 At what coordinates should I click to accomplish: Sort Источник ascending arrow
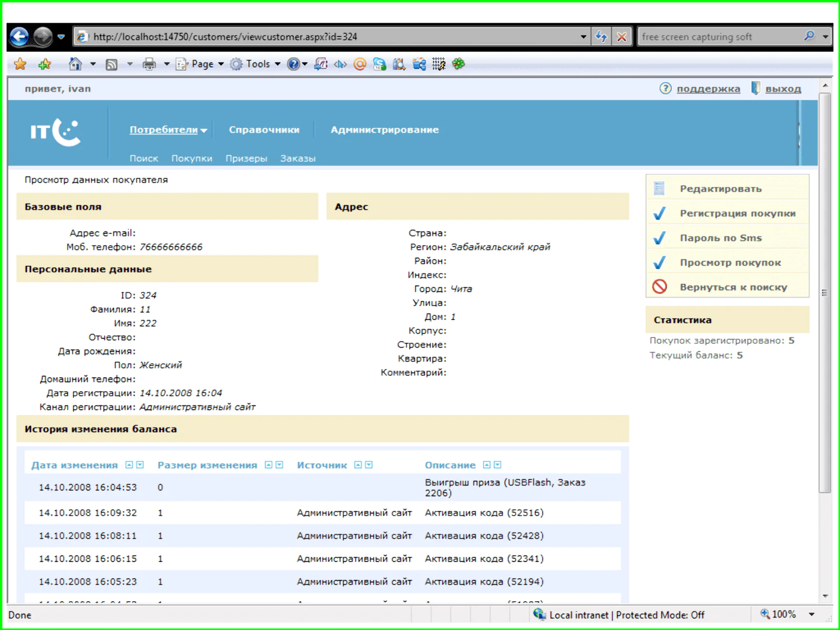tap(358, 465)
